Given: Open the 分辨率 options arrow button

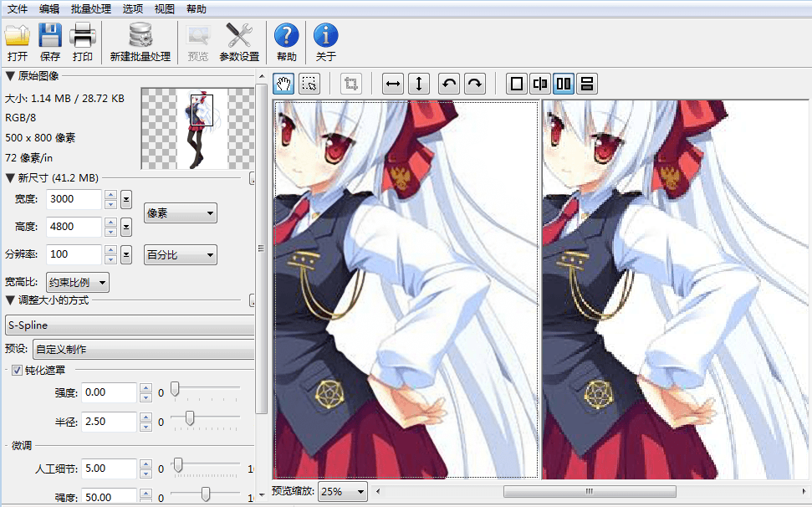Looking at the screenshot, I should click(125, 255).
